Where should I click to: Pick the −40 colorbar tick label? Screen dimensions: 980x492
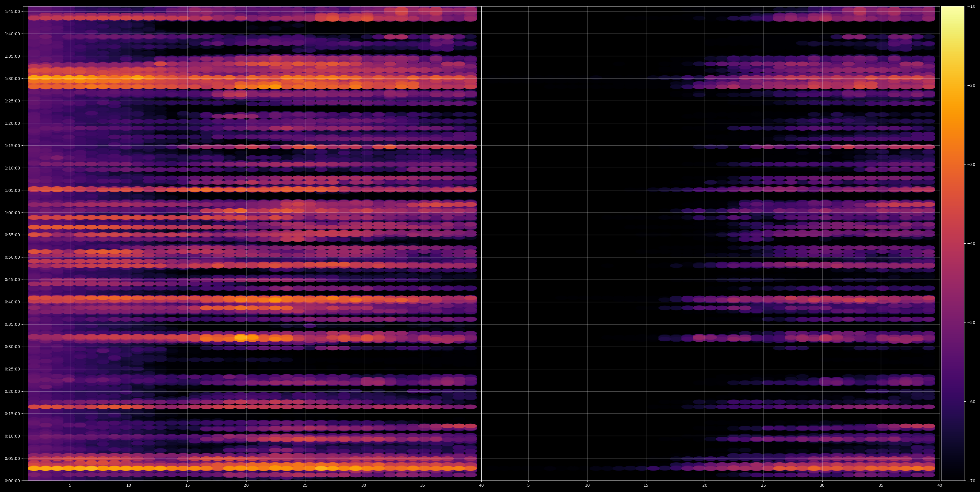[971, 244]
